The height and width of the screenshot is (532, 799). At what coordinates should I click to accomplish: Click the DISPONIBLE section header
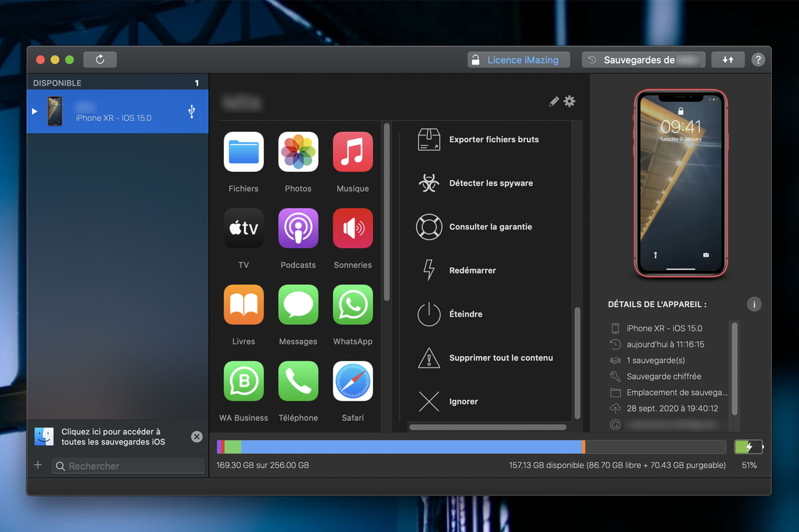click(57, 83)
